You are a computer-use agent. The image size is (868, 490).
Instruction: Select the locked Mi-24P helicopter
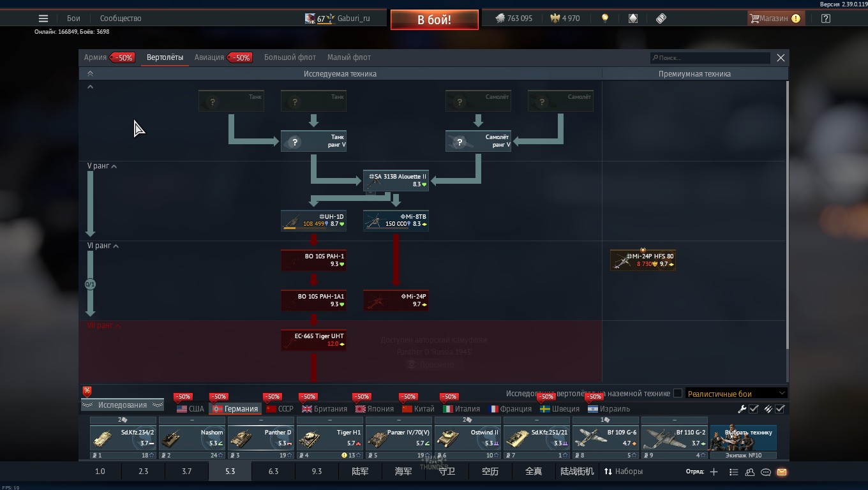(396, 301)
